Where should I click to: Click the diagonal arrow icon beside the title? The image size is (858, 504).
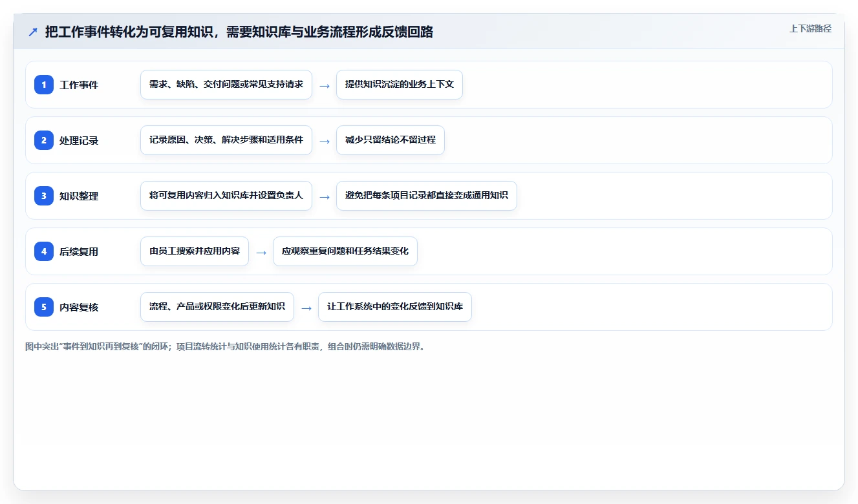point(32,32)
